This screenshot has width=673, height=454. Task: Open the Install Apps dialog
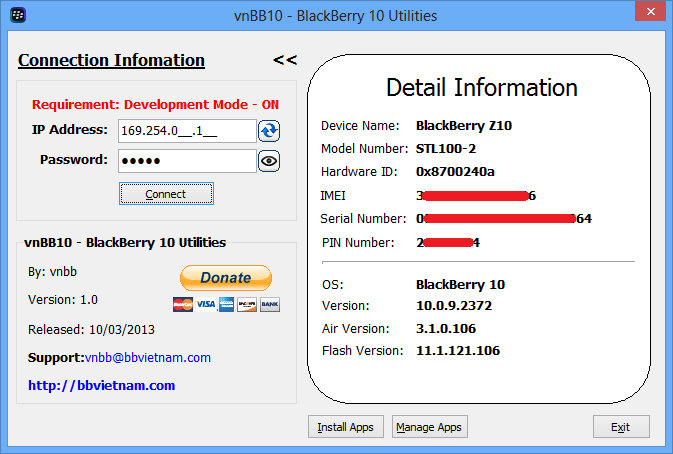point(346,427)
